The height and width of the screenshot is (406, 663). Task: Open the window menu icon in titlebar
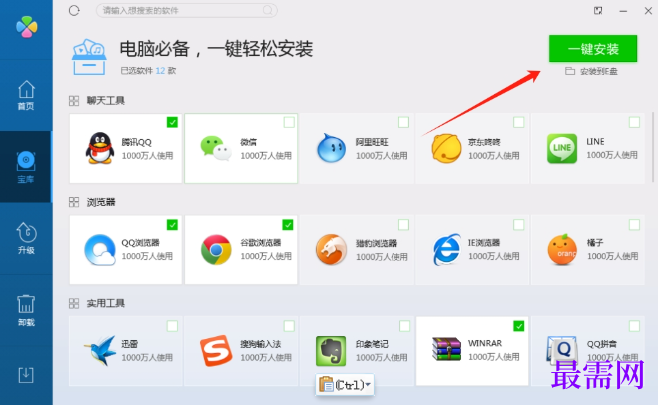click(x=598, y=11)
